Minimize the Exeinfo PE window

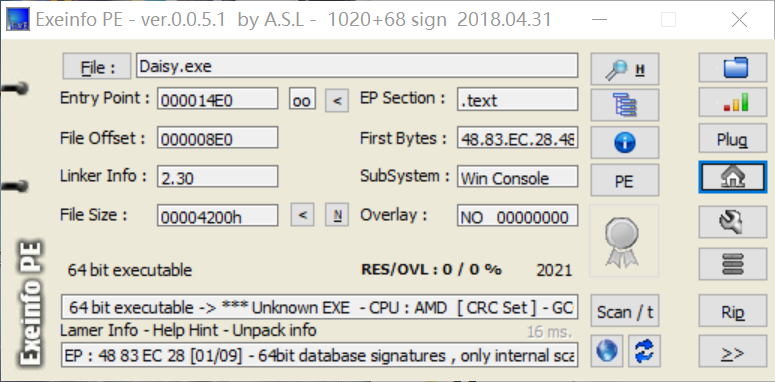[x=600, y=20]
